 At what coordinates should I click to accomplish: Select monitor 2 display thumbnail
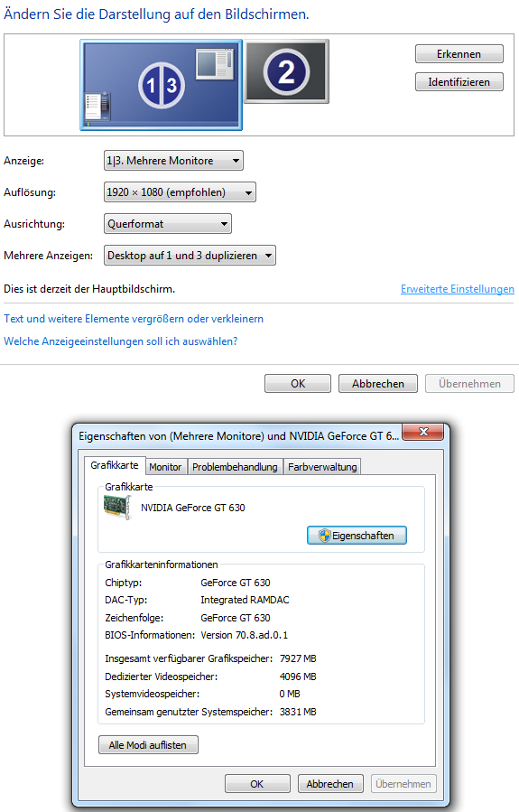pyautogui.click(x=286, y=71)
